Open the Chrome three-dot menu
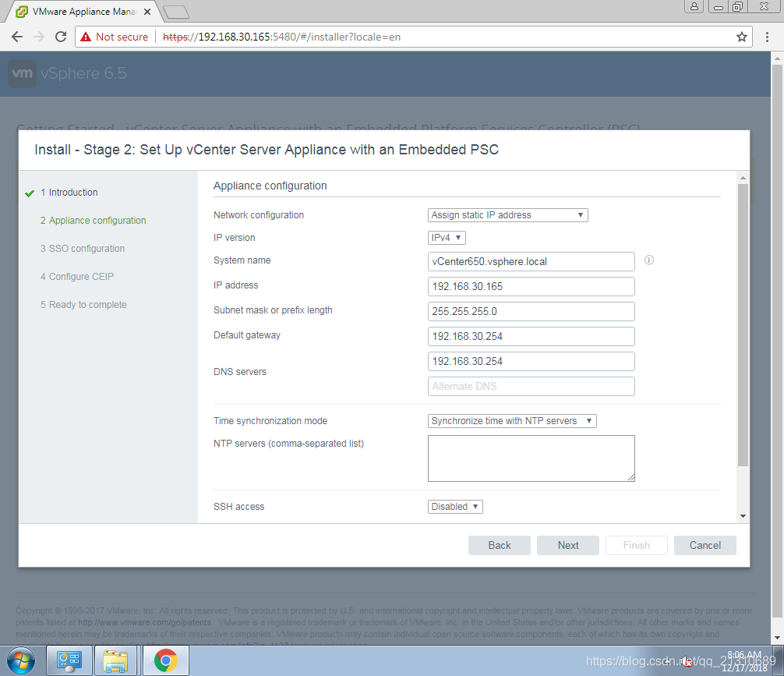The height and width of the screenshot is (676, 784). tap(767, 37)
